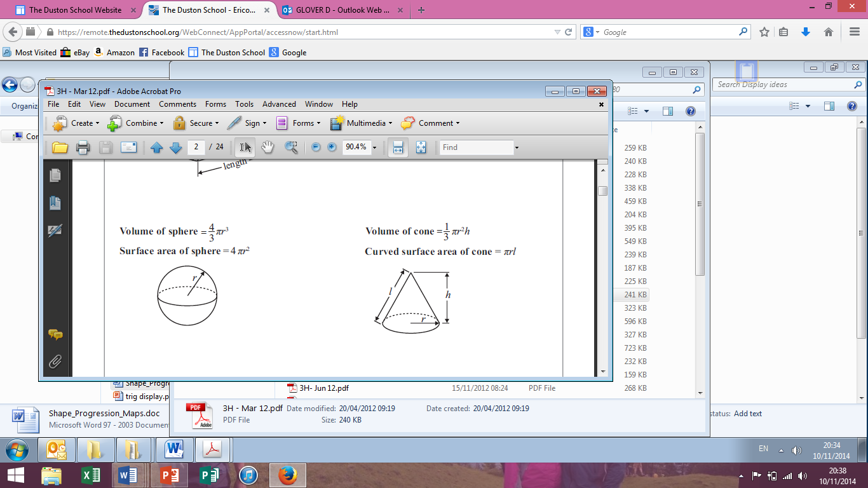Open the Combine dropdown menu
Viewport: 868px width, 488px height.
pyautogui.click(x=136, y=123)
